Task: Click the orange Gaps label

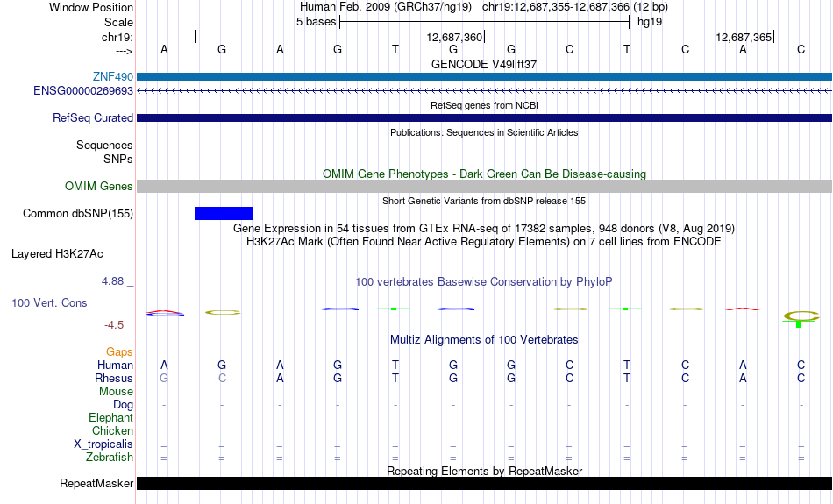Action: point(119,351)
